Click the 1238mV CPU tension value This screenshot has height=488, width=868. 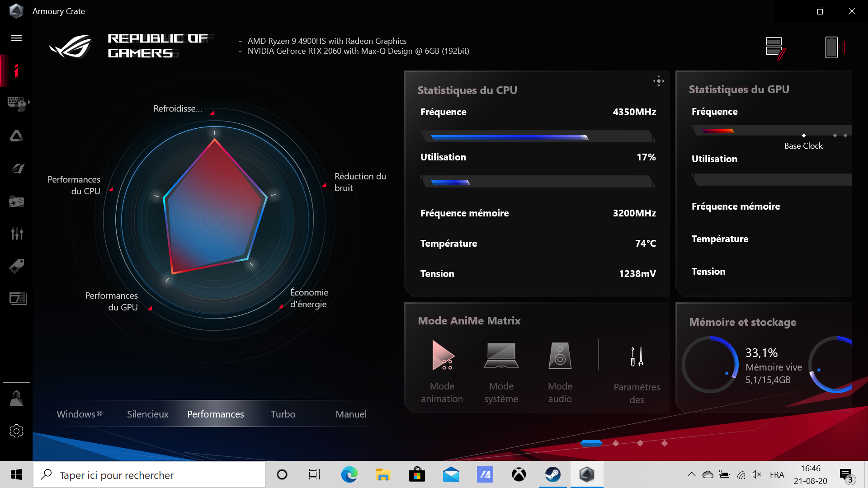coord(637,274)
